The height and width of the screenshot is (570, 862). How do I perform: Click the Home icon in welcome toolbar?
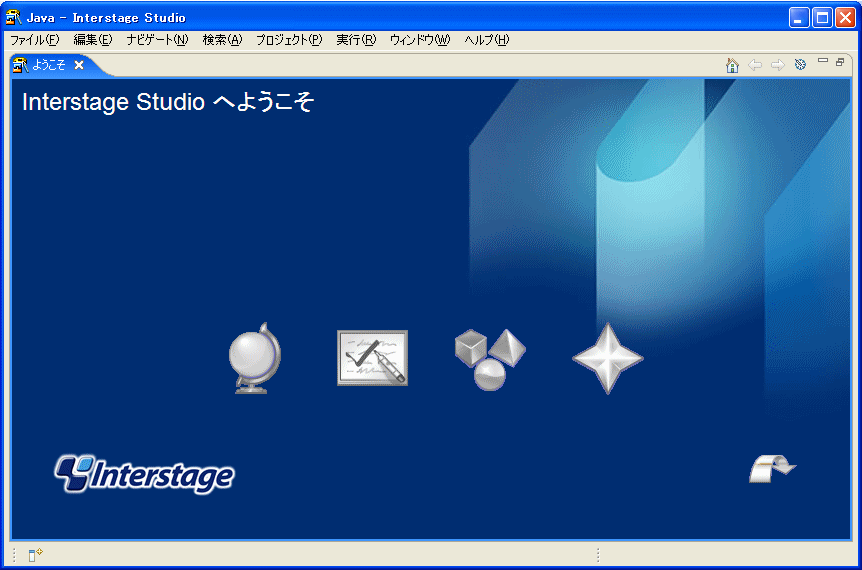(x=732, y=65)
